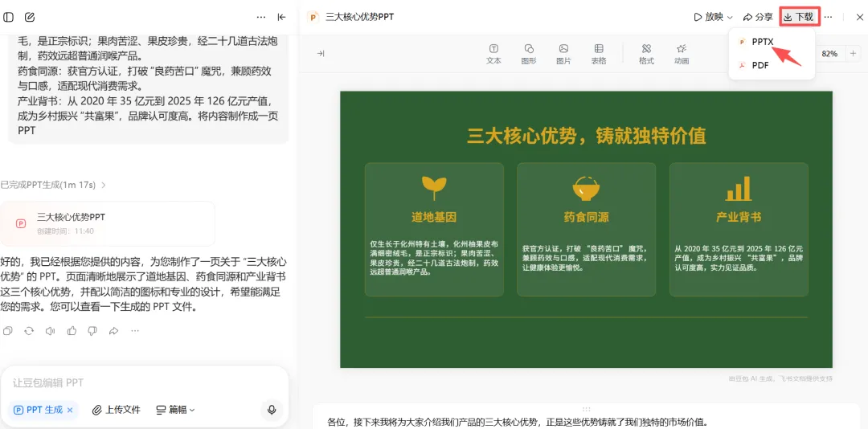Toggle the left sidebar panel icon
868x429 pixels.
(8, 17)
